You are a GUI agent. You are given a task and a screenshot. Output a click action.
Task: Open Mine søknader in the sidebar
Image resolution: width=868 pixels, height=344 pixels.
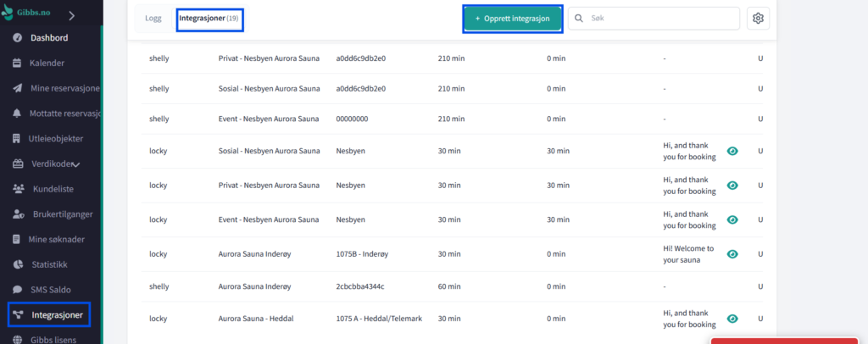57,240
